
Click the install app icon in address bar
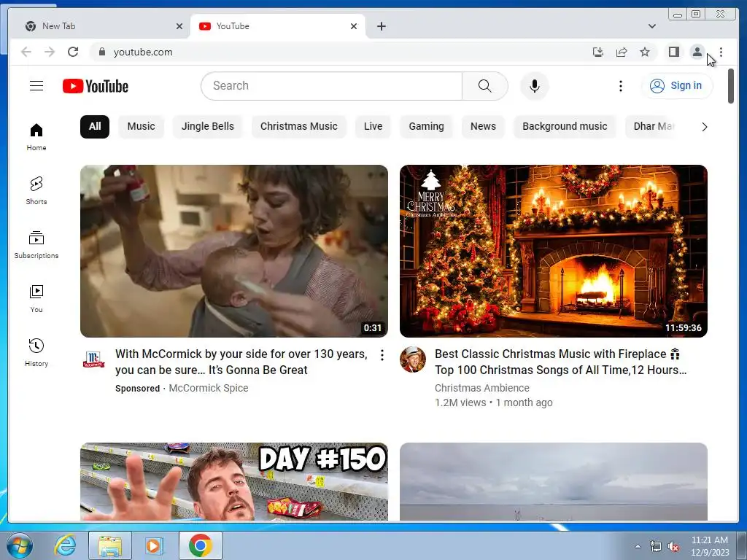click(598, 52)
